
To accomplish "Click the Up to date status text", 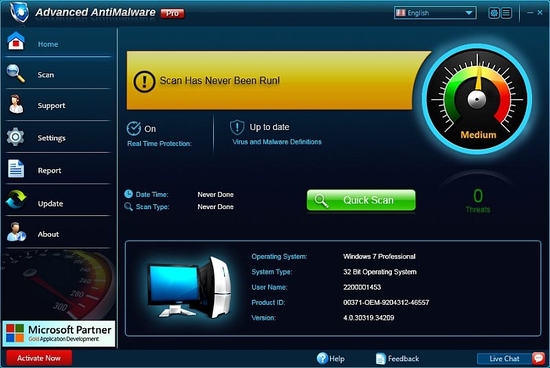I will pos(269,127).
